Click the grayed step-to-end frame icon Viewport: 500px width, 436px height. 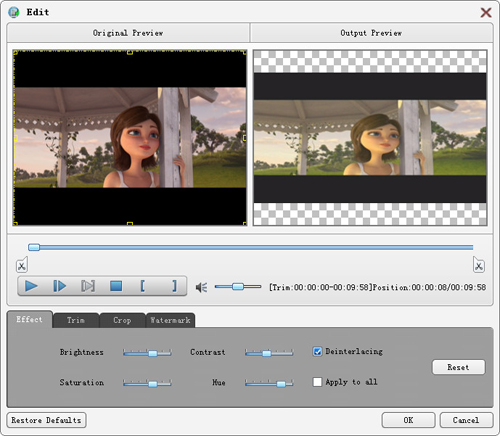pos(88,286)
